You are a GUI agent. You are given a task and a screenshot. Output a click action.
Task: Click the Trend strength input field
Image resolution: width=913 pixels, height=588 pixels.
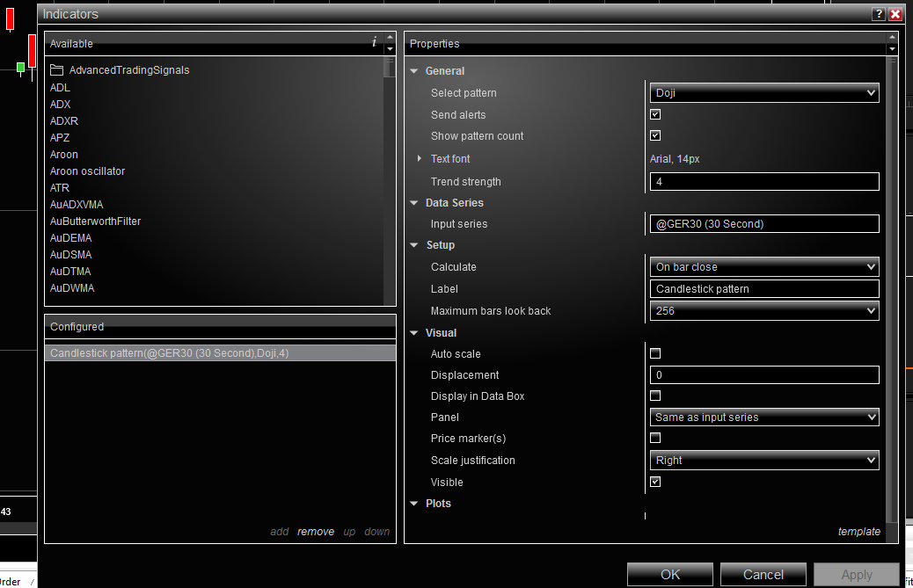click(764, 181)
